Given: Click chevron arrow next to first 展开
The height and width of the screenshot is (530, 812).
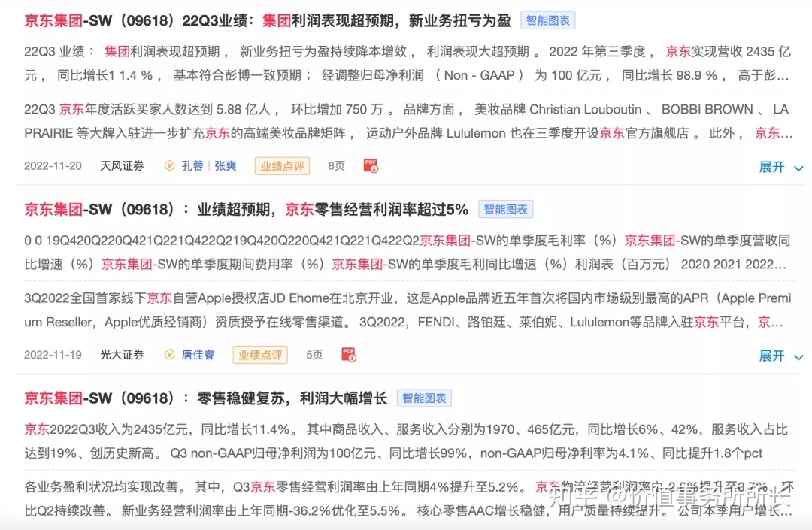Looking at the screenshot, I should pos(798,168).
